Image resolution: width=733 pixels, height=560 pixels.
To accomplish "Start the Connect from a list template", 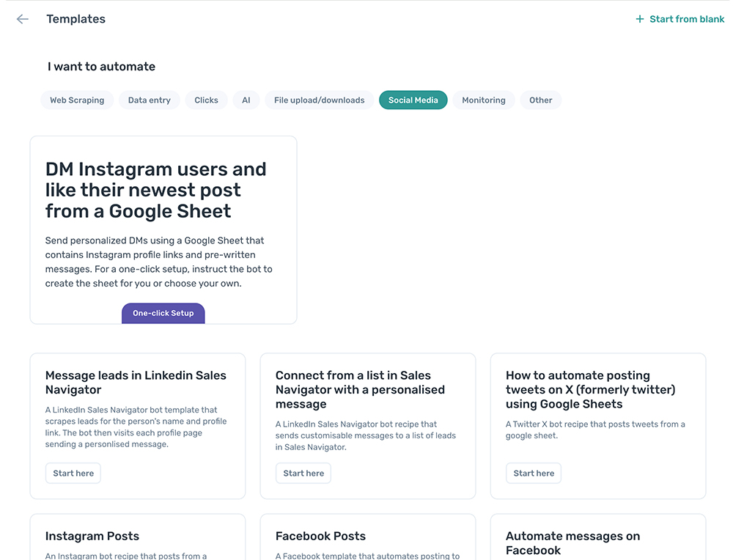I will click(303, 473).
